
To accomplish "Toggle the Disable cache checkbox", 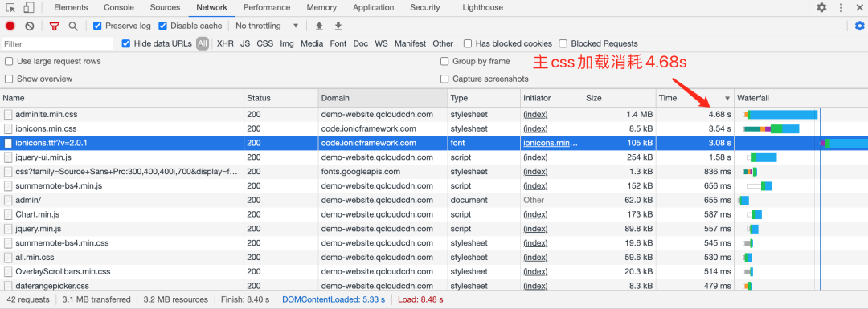I will tap(162, 26).
